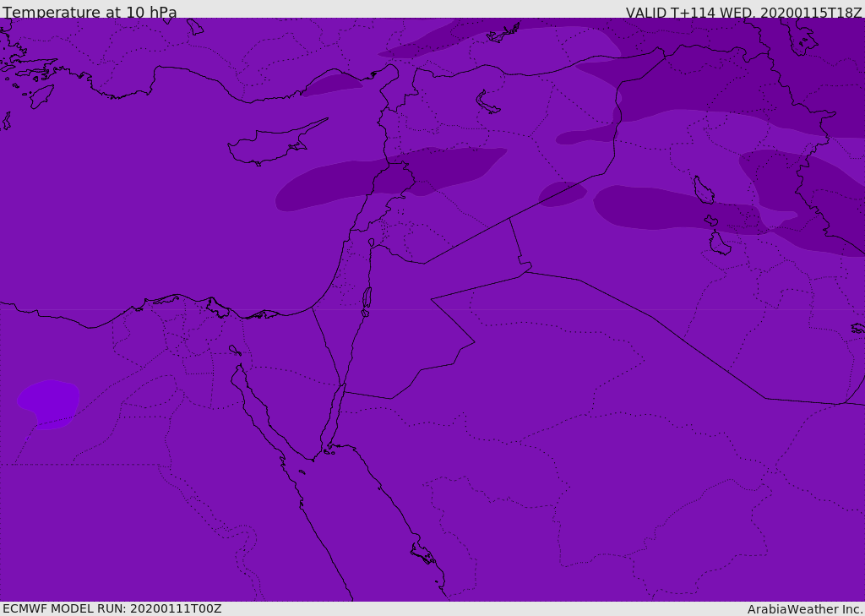
Task: Click the Dead Sea outline on the map
Action: (x=367, y=302)
